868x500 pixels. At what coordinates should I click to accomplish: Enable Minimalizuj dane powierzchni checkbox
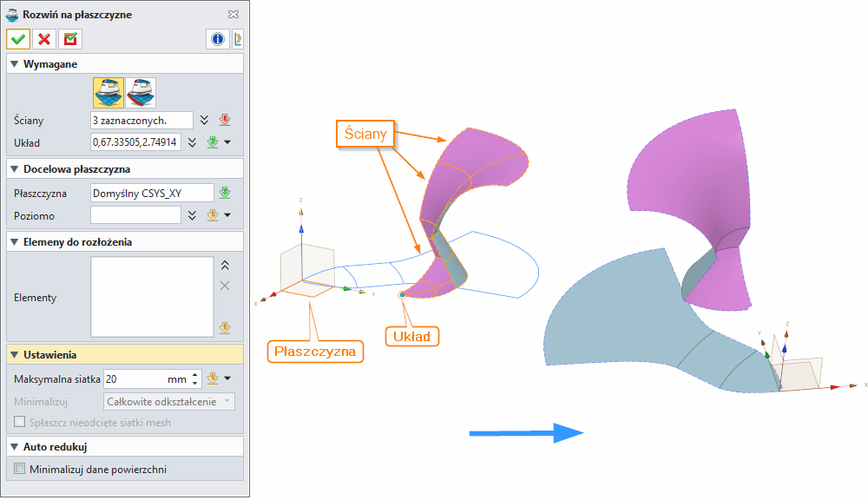(21, 470)
